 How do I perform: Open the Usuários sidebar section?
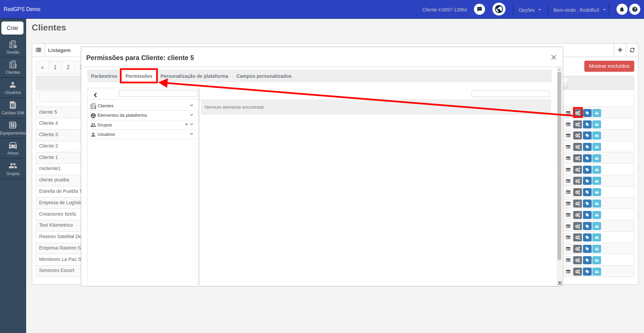13,88
